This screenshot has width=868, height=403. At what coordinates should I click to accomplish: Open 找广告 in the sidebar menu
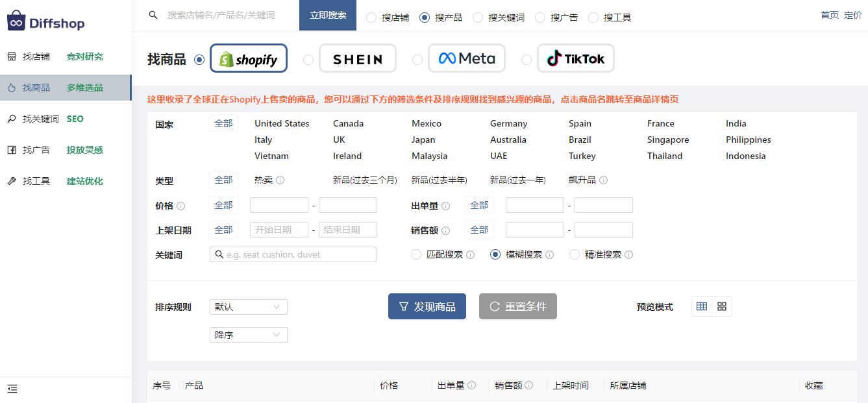[x=36, y=150]
